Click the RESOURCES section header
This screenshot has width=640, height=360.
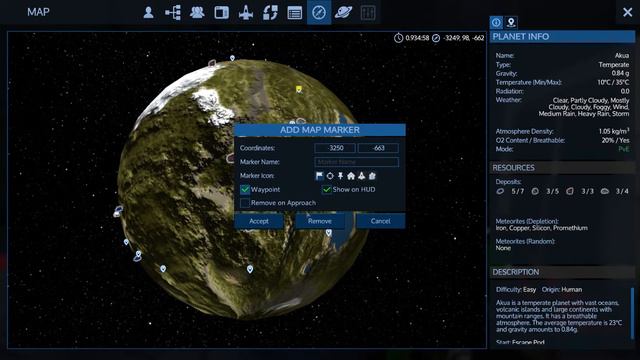coord(562,168)
